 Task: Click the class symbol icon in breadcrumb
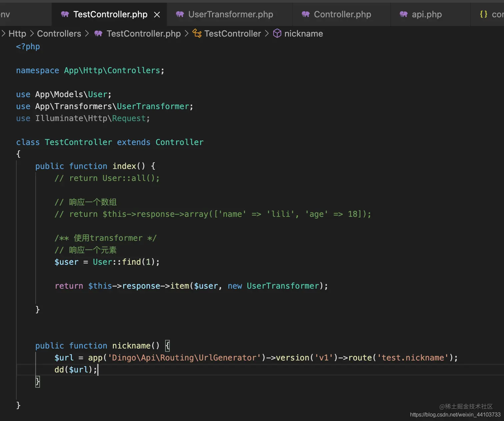[x=197, y=34]
